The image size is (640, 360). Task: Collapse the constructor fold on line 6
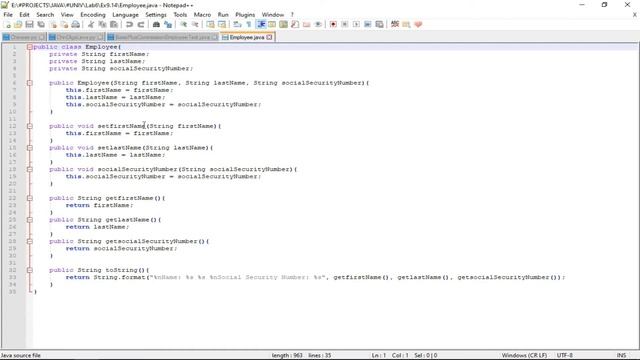[x=29, y=83]
